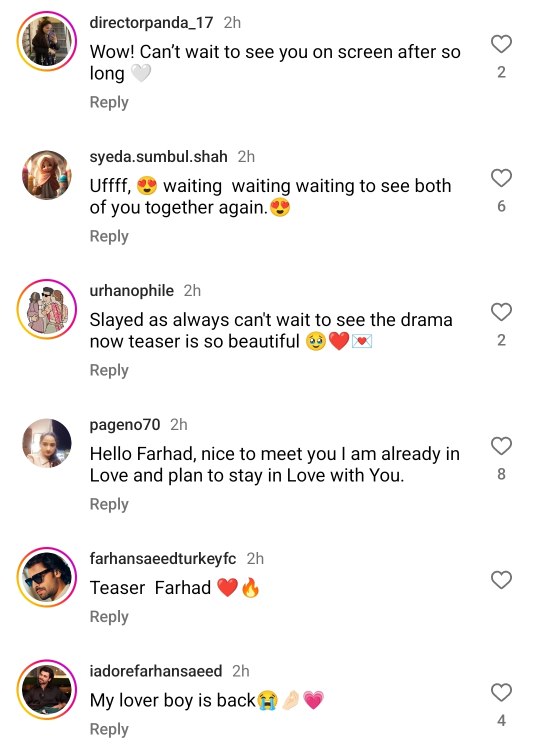Visit urhanophile's profile
Image resolution: width=540 pixels, height=756 pixels.
(130, 290)
